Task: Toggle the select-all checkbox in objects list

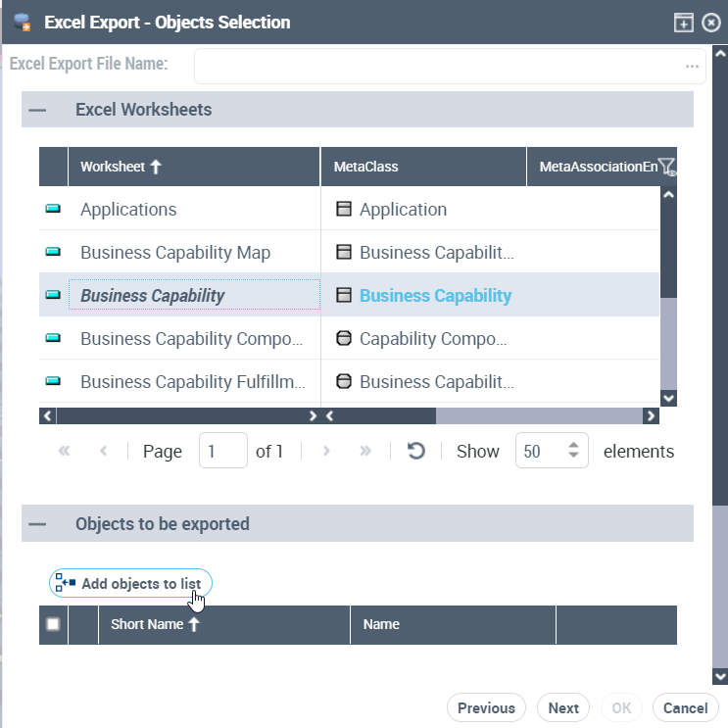Action: (53, 624)
